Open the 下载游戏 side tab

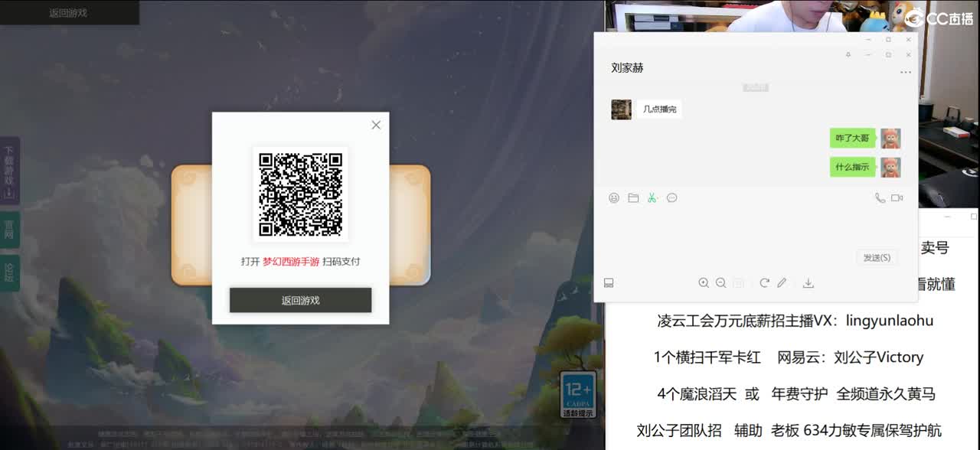click(9, 171)
